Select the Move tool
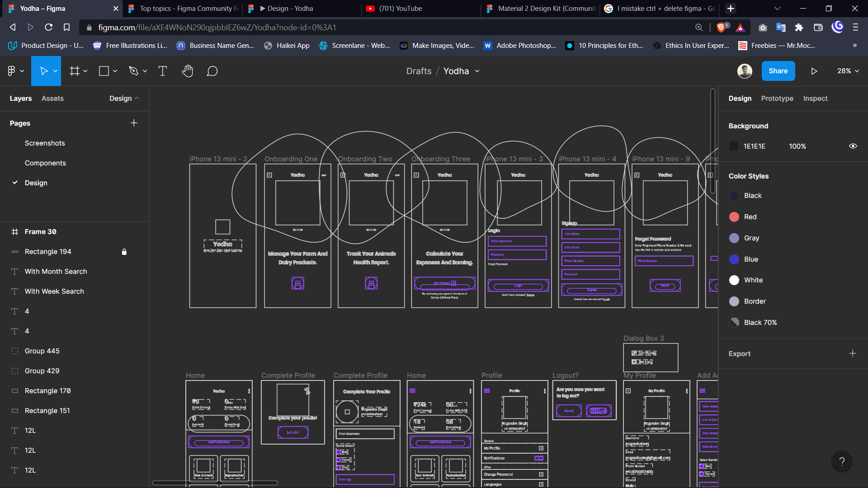This screenshot has height=488, width=868. coord(43,71)
